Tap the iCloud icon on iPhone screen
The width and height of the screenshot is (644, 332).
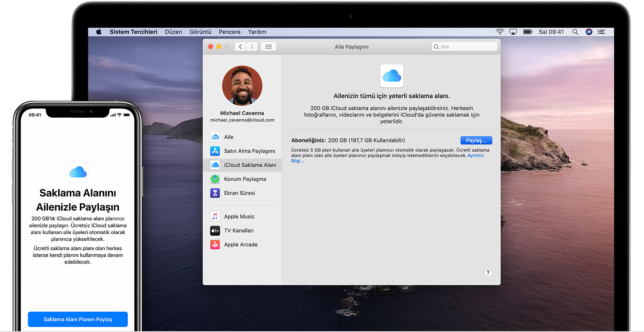pyautogui.click(x=78, y=172)
